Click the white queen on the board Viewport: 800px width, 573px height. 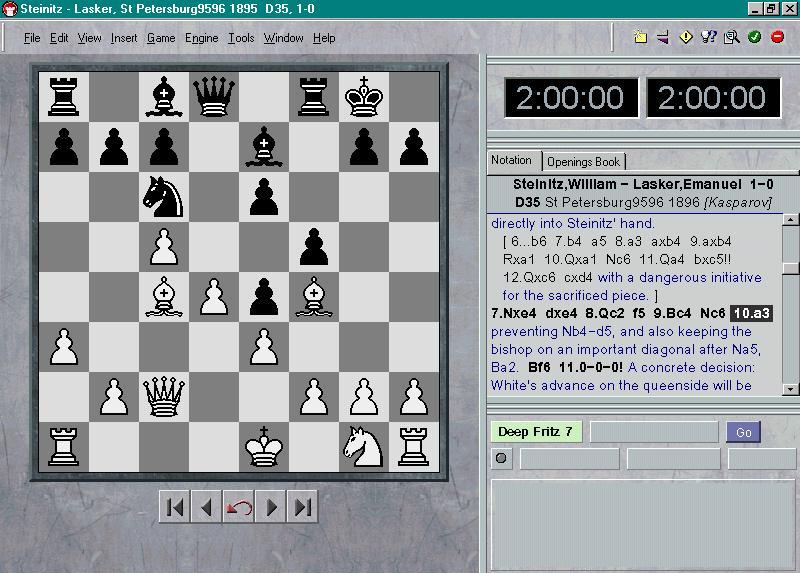click(x=163, y=397)
